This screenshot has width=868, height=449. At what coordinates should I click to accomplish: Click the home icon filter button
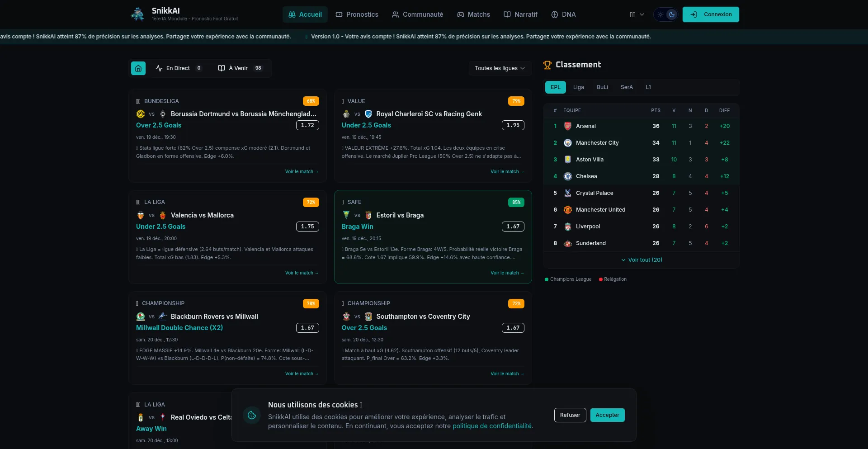[138, 68]
